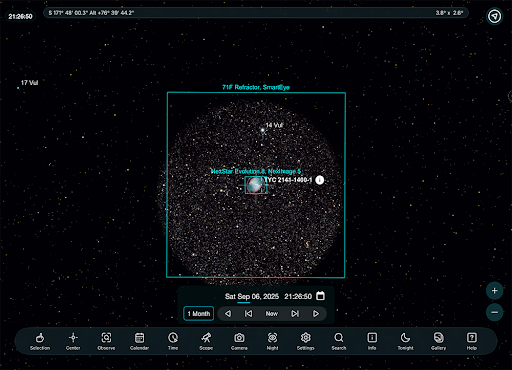The height and width of the screenshot is (370, 512).
Task: Toggle the Time controls
Action: (x=173, y=341)
